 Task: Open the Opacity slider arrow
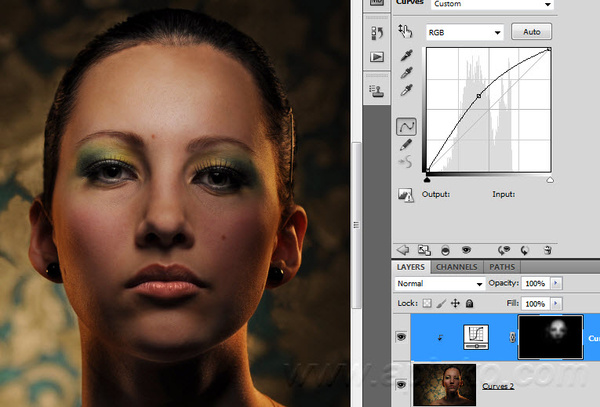pyautogui.click(x=556, y=283)
